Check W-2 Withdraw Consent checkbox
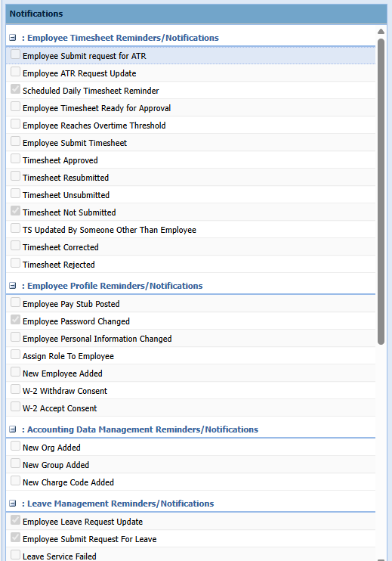 [15, 389]
